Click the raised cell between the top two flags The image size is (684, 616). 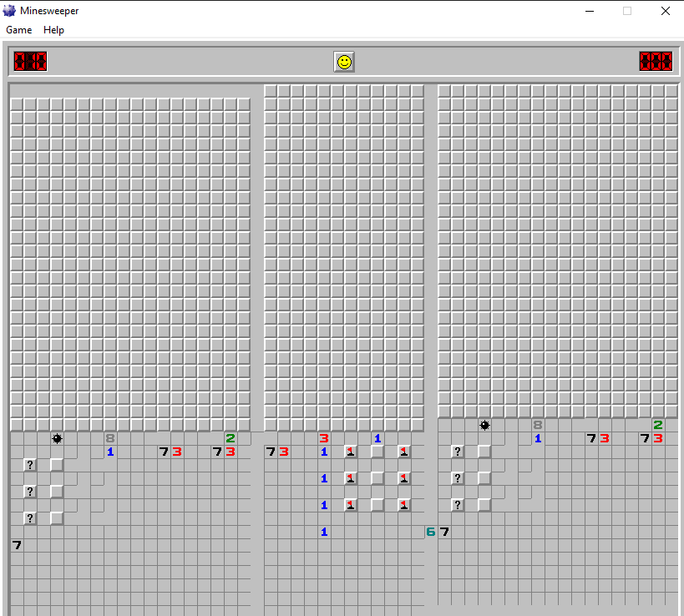click(377, 452)
